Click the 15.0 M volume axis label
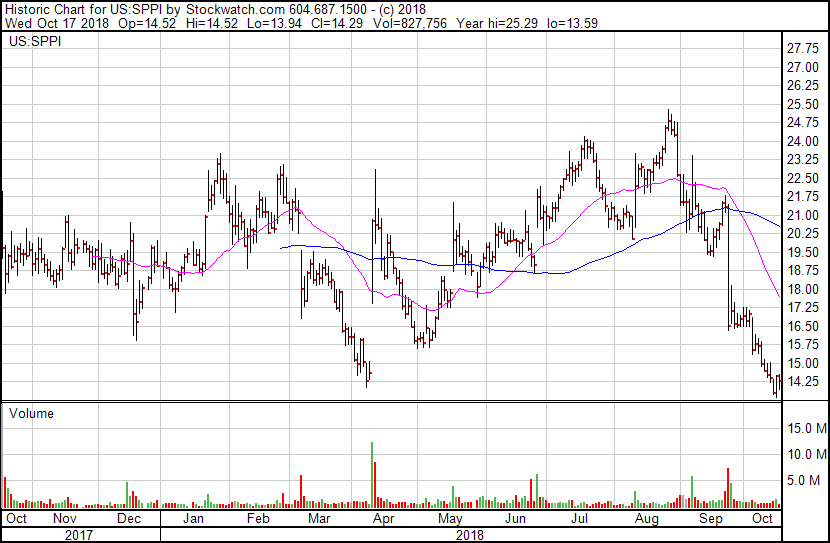The height and width of the screenshot is (543, 830). 806,428
